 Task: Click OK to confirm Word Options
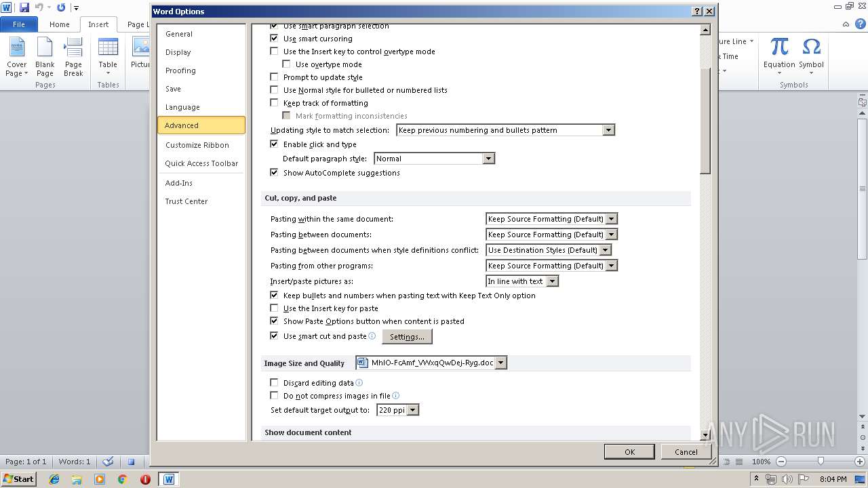pyautogui.click(x=629, y=452)
